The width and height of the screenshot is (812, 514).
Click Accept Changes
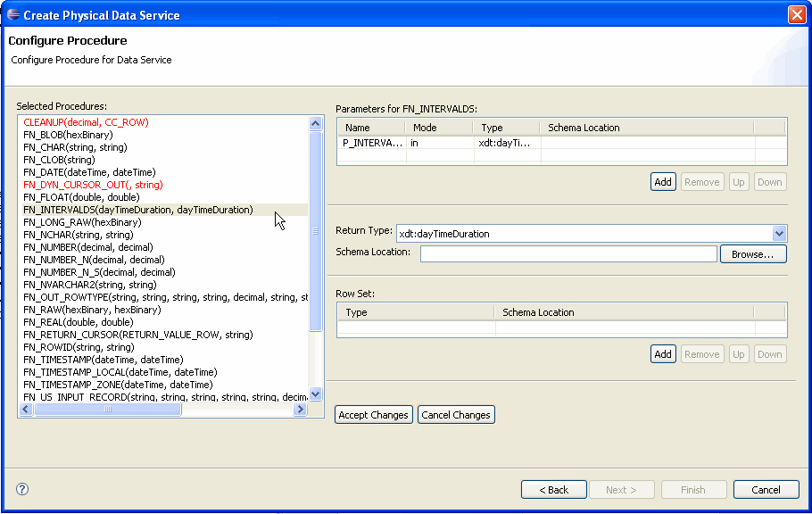click(x=373, y=415)
